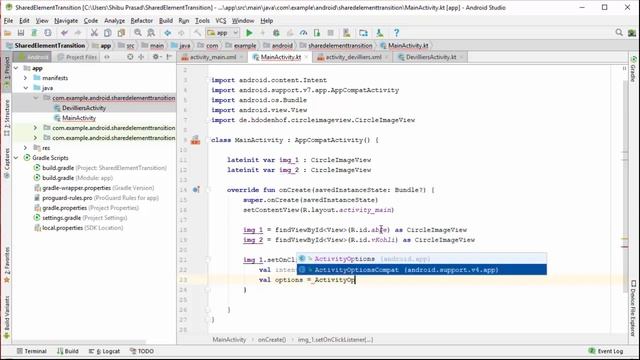
Task: Collapse the java folder node
Action: click(26, 88)
